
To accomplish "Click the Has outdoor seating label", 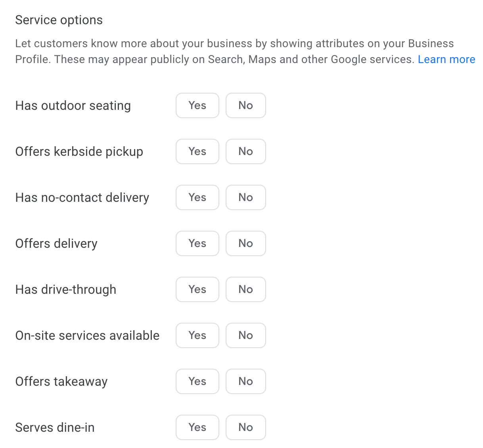I will pyautogui.click(x=73, y=106).
